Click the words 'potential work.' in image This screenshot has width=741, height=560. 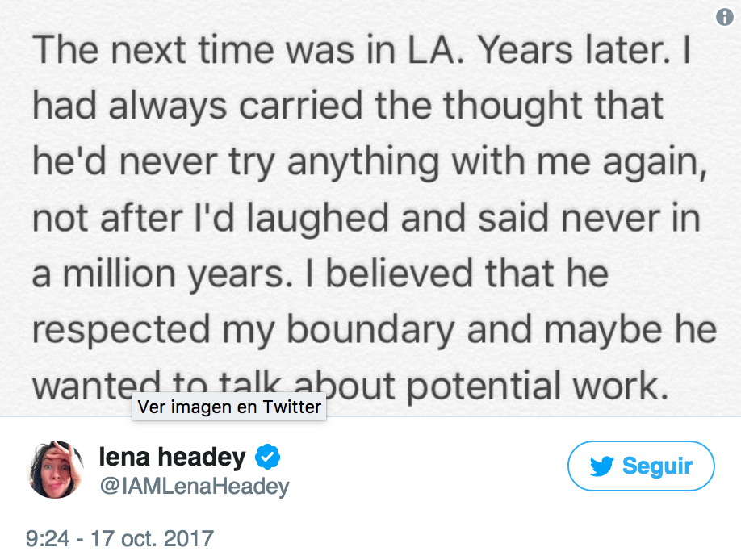click(x=538, y=386)
